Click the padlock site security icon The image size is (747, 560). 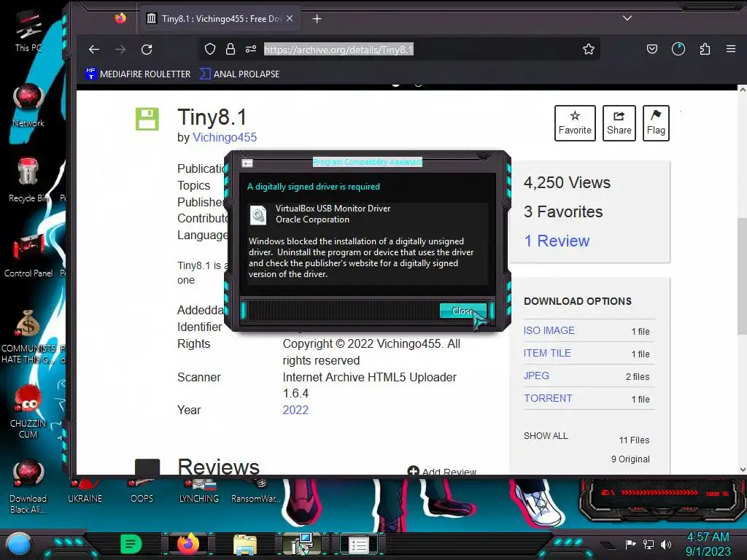[231, 49]
